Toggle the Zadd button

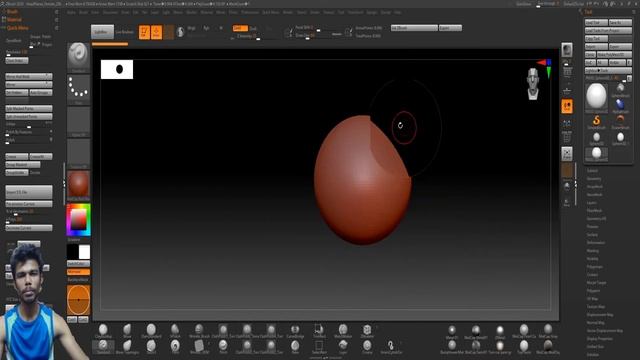tap(240, 28)
